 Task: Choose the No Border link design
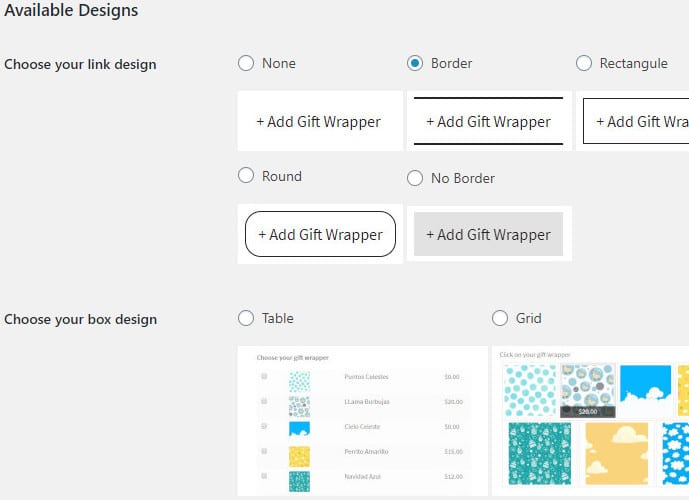[415, 178]
